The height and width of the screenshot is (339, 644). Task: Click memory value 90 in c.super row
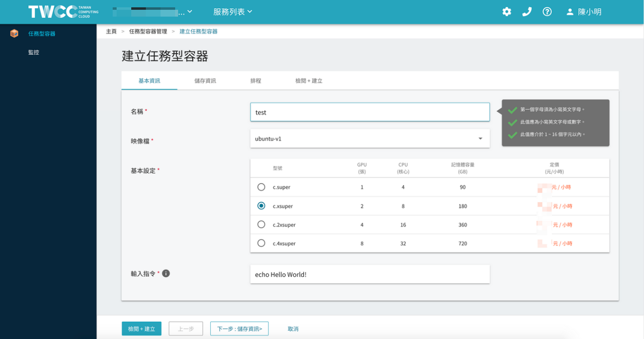coord(463,187)
